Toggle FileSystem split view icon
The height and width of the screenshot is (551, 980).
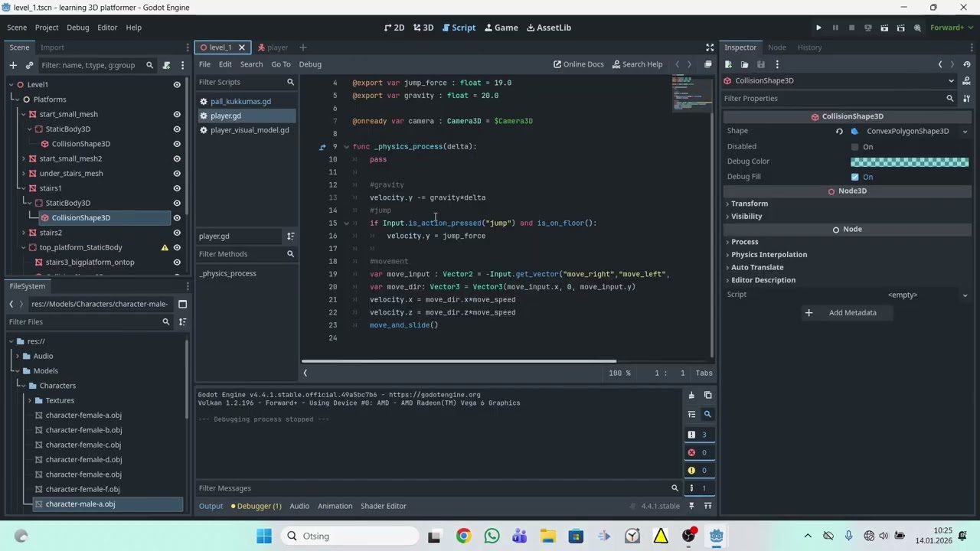(182, 304)
